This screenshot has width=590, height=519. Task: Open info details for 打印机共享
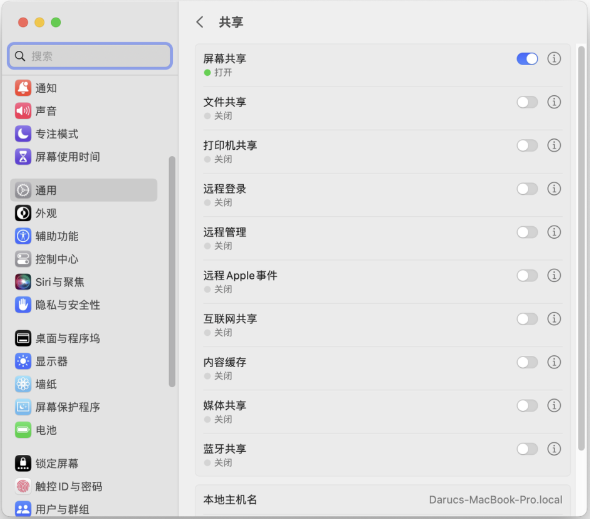(554, 145)
